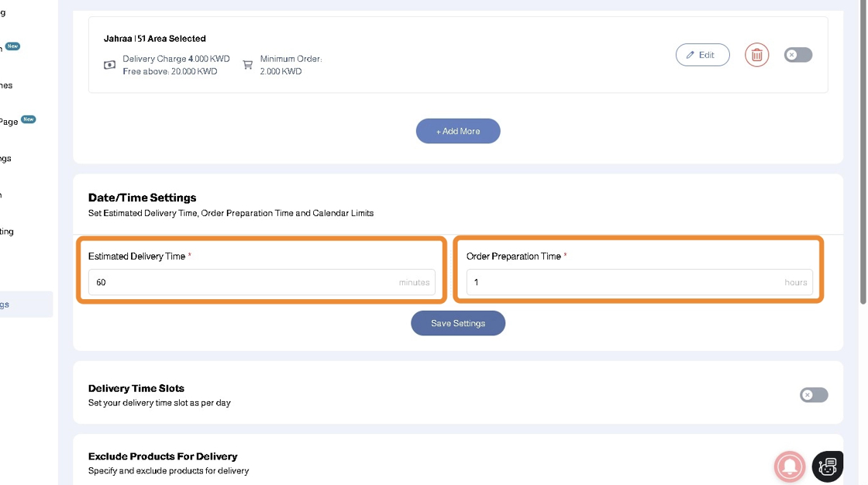Turn on Delivery Time Slots toggle

point(813,395)
